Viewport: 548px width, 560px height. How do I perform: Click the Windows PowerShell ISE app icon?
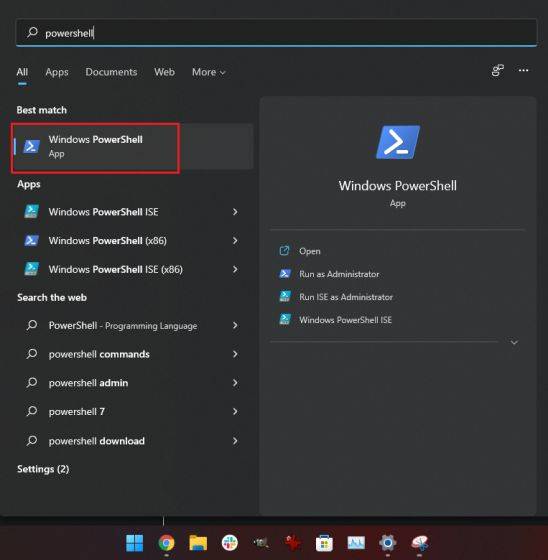(31, 211)
